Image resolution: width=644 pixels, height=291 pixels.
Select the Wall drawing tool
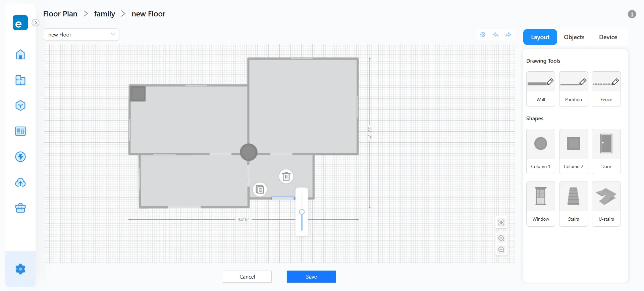(x=540, y=89)
